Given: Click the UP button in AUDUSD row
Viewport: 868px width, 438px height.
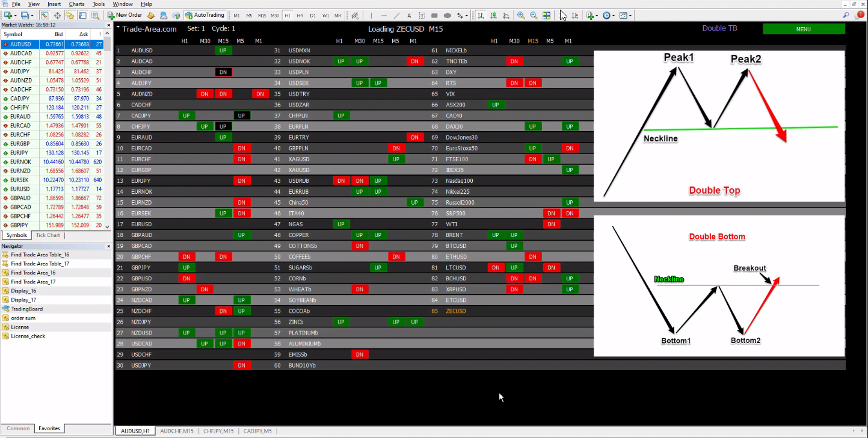Looking at the screenshot, I should (223, 51).
